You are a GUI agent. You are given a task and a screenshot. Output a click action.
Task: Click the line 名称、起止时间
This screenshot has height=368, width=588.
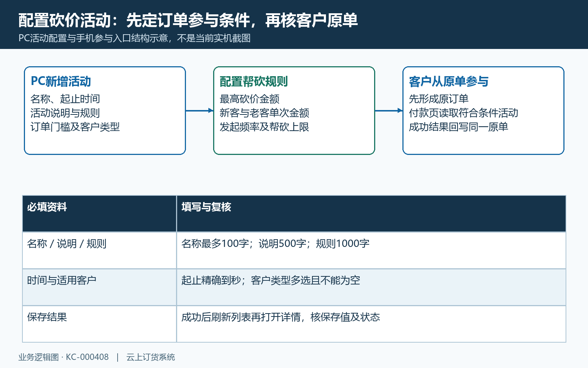(65, 99)
